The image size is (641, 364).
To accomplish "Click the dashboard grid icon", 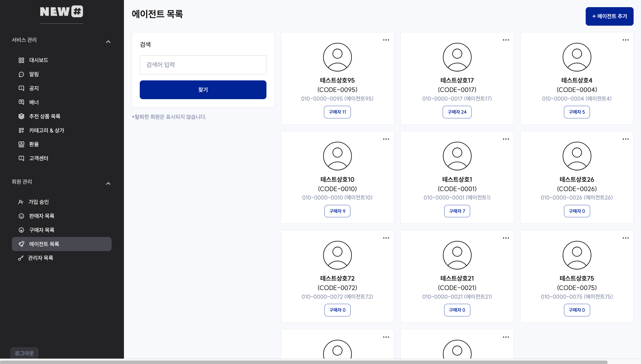I will (x=21, y=60).
